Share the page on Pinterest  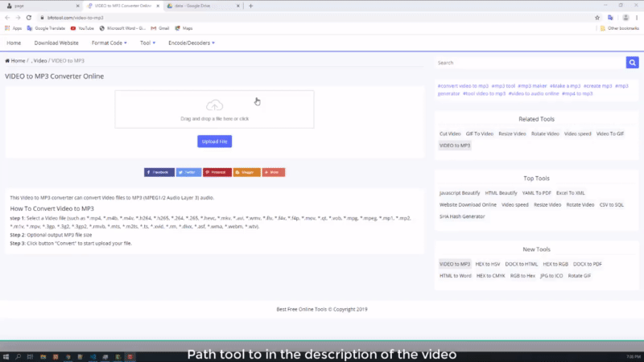click(217, 172)
